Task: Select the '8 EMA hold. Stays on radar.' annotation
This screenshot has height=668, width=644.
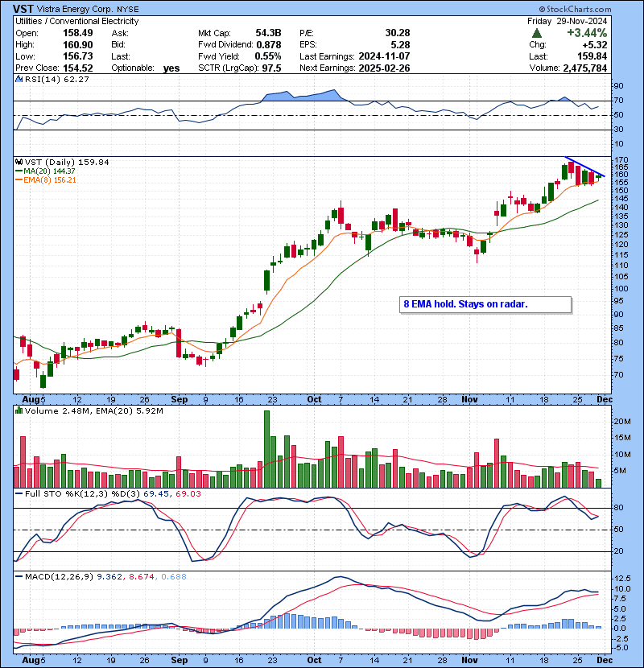Action: (x=485, y=304)
